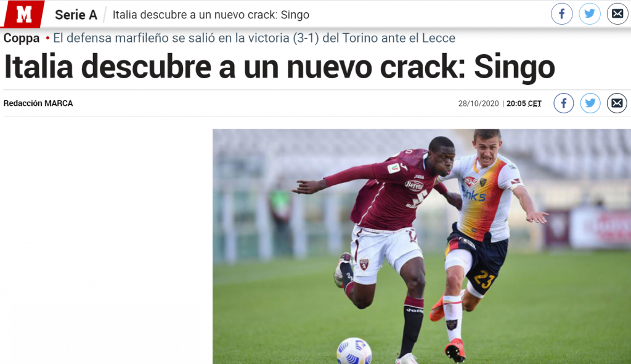Send article by email from the top header

click(x=617, y=14)
